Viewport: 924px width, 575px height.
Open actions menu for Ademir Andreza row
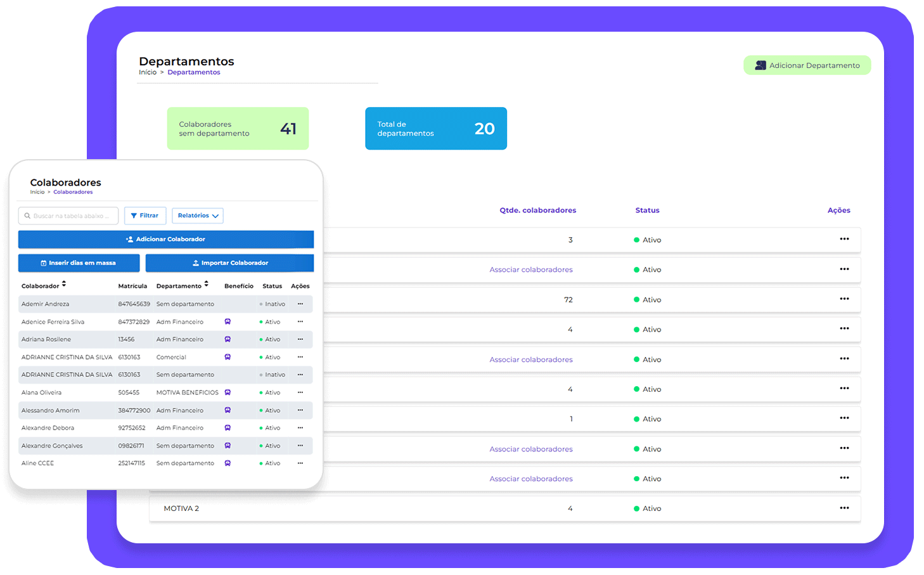click(300, 304)
